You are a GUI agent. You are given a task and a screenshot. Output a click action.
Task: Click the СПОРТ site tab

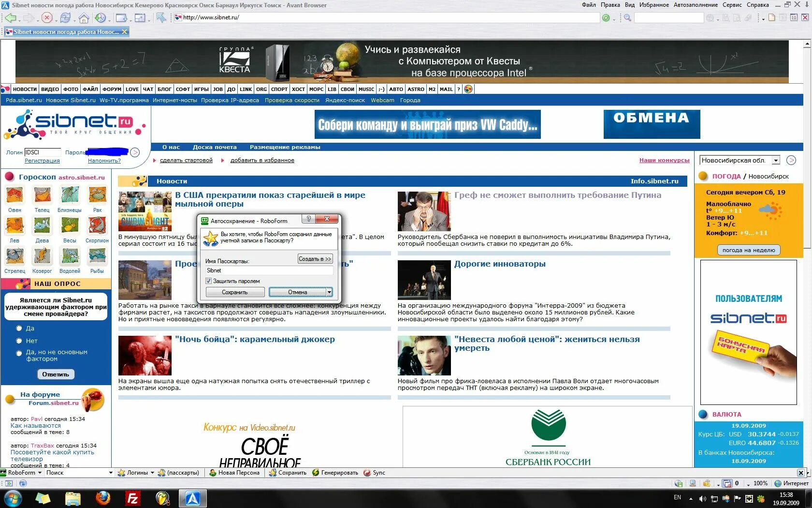coord(279,89)
